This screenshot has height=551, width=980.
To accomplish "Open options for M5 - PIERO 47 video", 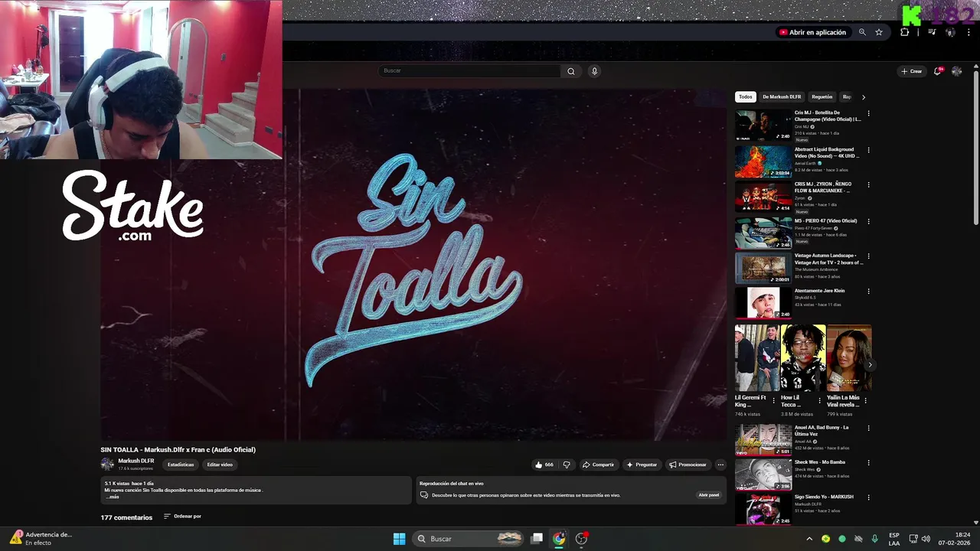I will [x=868, y=221].
